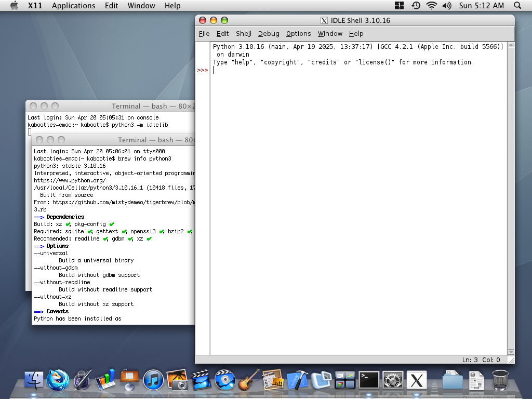Launch iTunes from the dock
532x399 pixels.
[153, 380]
